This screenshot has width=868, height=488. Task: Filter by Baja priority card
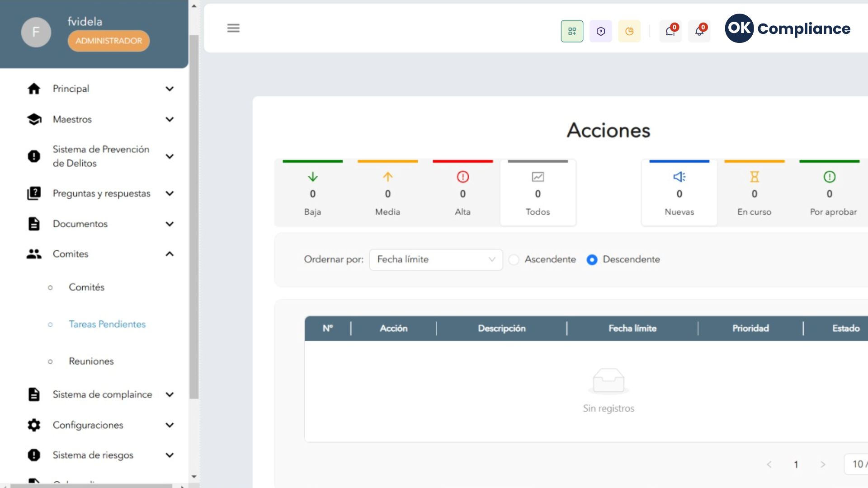pyautogui.click(x=312, y=193)
